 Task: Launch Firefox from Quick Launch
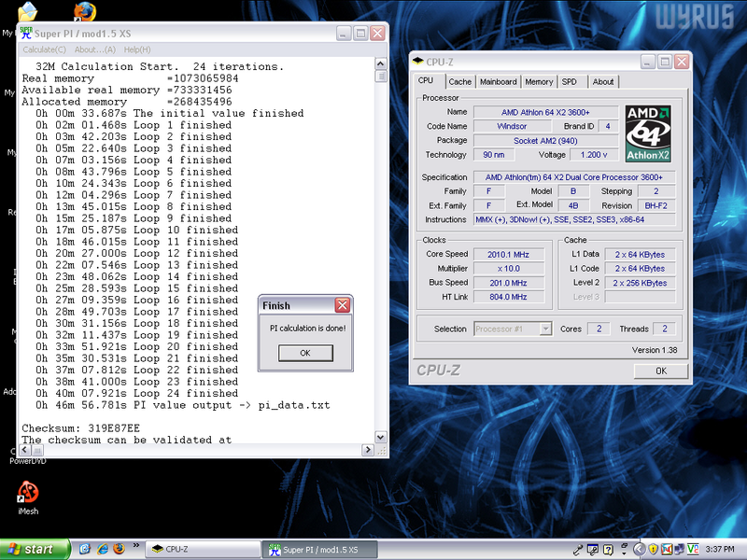click(119, 549)
